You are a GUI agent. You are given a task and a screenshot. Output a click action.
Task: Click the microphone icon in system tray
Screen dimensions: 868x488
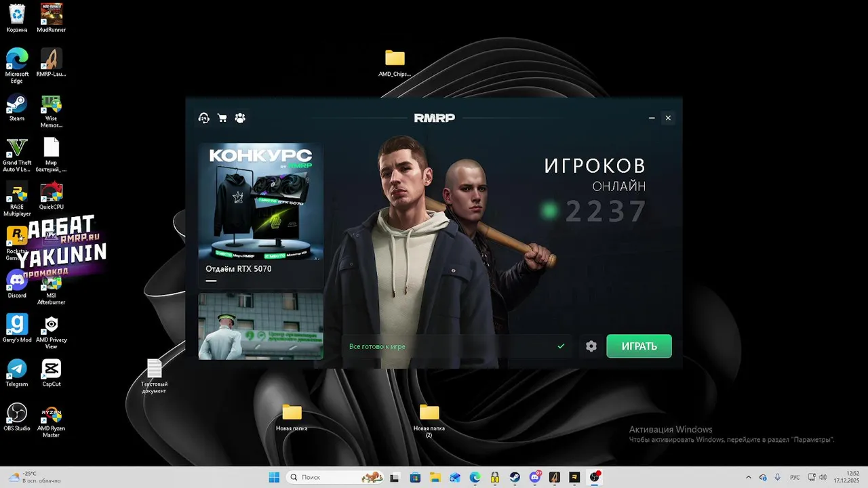click(778, 477)
